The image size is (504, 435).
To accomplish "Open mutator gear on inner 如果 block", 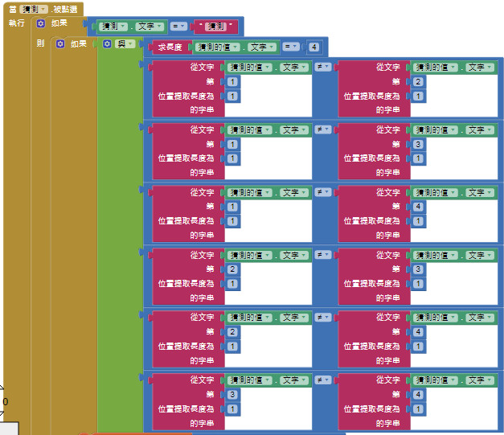I will click(60, 43).
